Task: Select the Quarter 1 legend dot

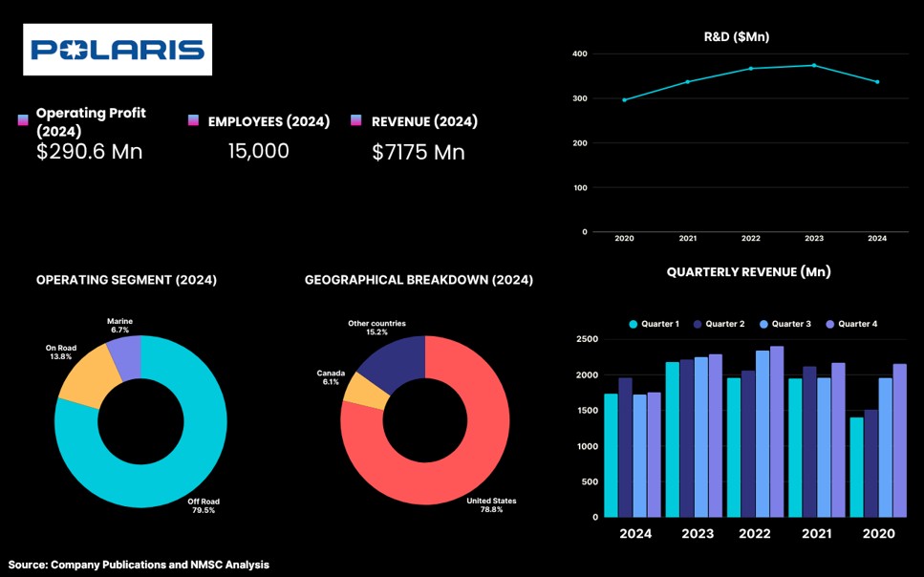Action: (x=634, y=325)
